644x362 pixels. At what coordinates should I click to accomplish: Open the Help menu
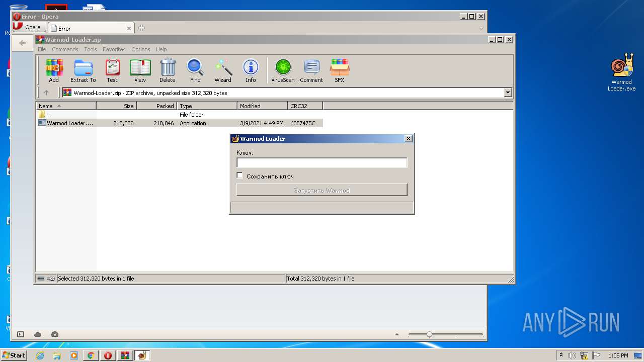click(x=161, y=49)
